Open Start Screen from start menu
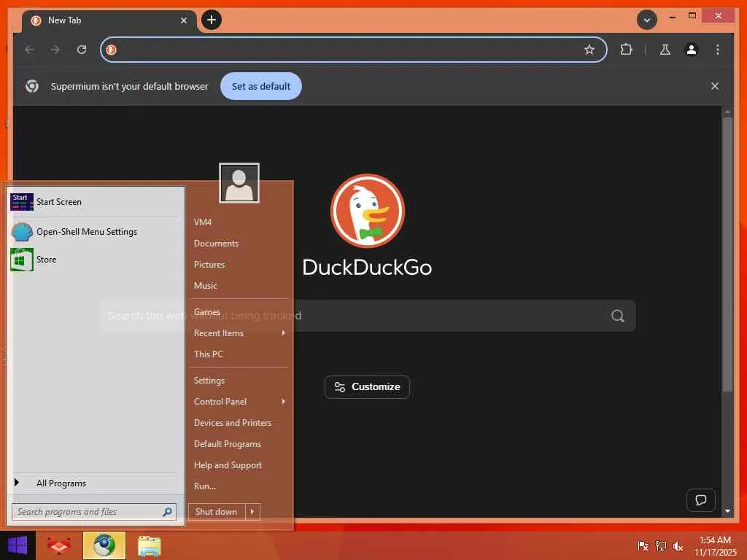747x560 pixels. click(94, 202)
